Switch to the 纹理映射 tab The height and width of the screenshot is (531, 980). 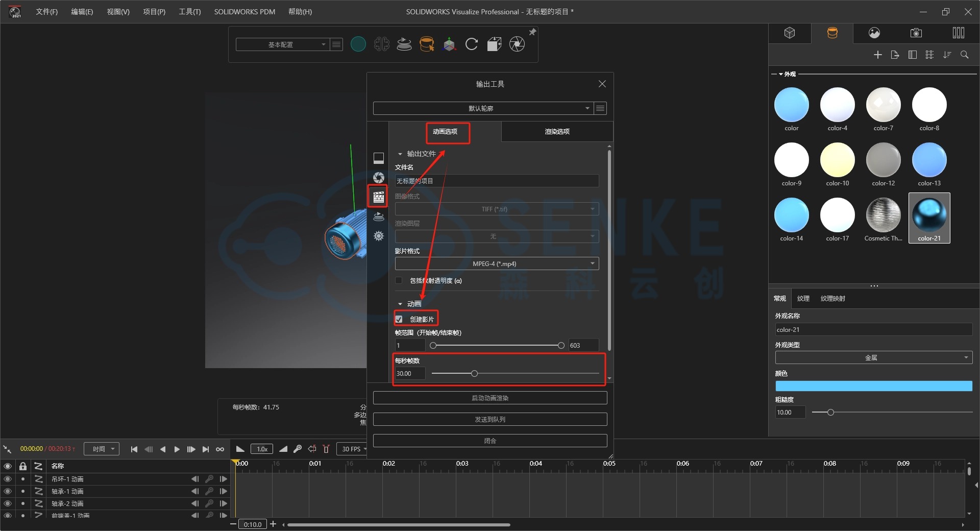click(832, 299)
